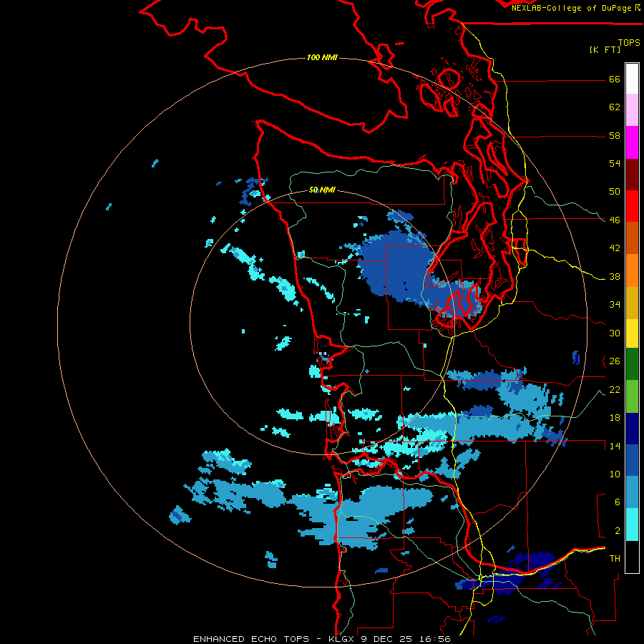Viewport: 644px width, 644px height.
Task: Click the TOPS legend title
Action: click(x=629, y=42)
